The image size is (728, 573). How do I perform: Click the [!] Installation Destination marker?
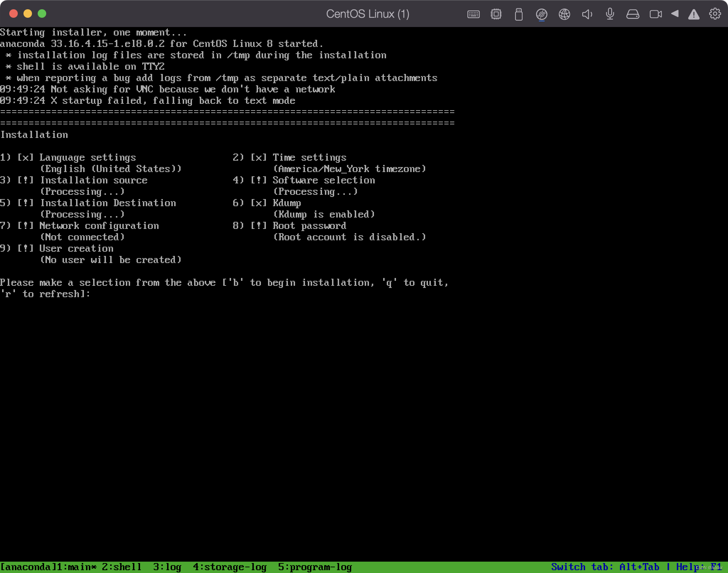click(26, 203)
